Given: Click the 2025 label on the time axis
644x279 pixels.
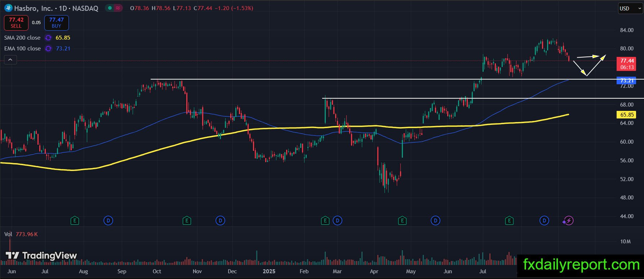Looking at the screenshot, I should click(269, 271).
